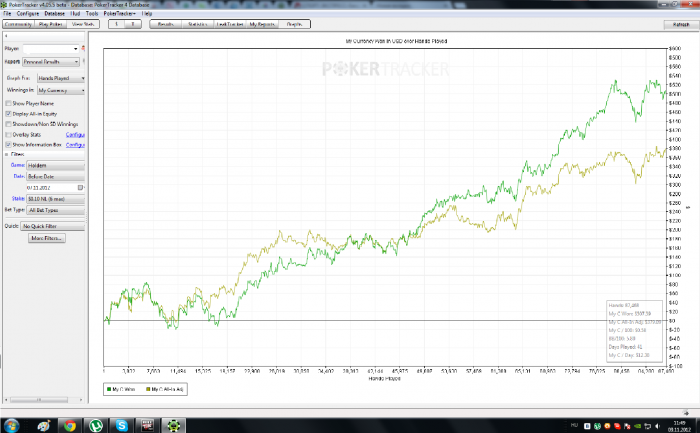Image resolution: width=700 pixels, height=433 pixels.
Task: Open Winnings In dropdown showing My Currency
Action: pyautogui.click(x=61, y=90)
